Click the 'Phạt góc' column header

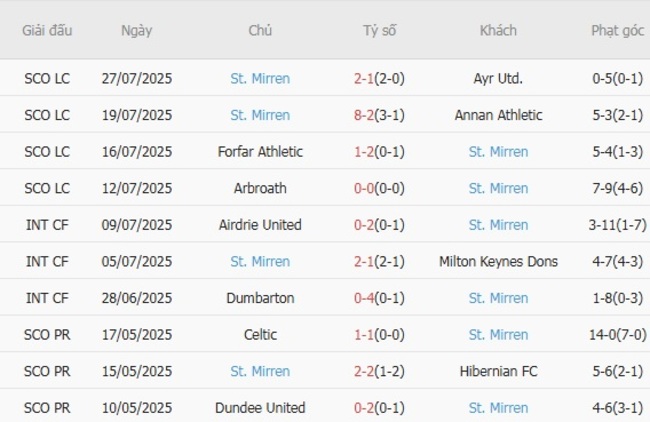[x=617, y=30]
